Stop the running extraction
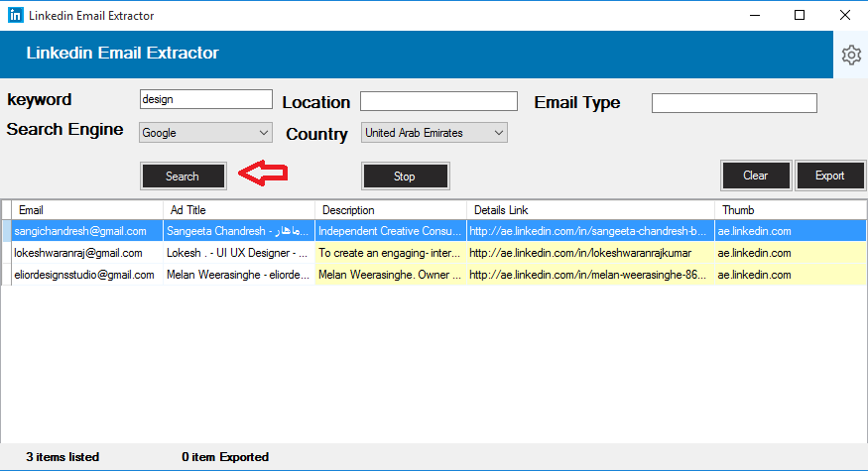 405,176
